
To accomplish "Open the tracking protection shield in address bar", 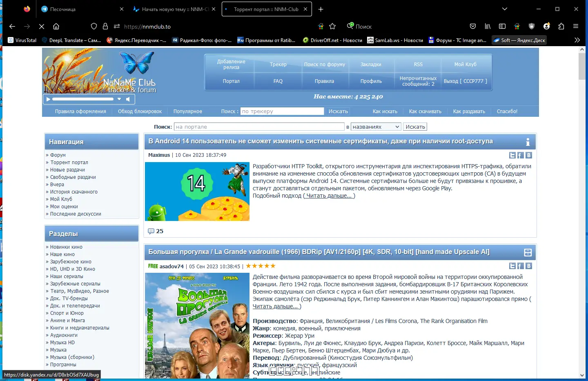I will coord(94,27).
